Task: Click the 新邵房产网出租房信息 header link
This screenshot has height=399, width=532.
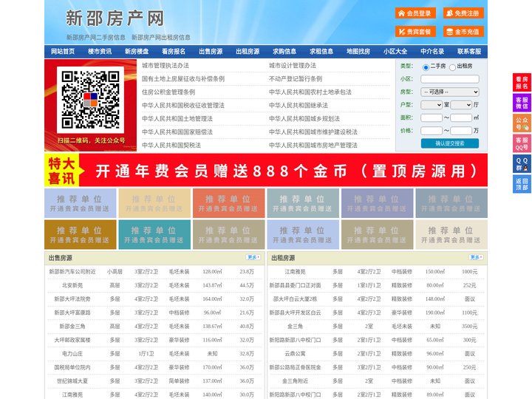Action: coord(161,38)
